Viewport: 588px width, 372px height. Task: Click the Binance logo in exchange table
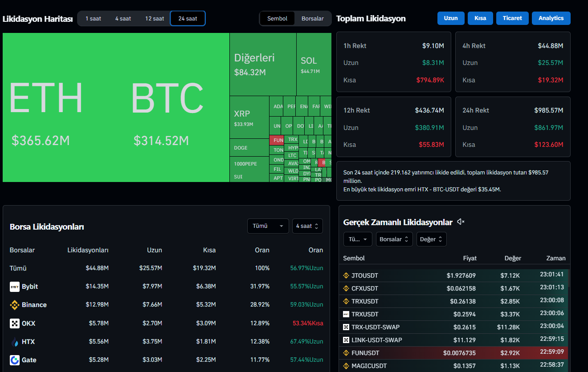[x=15, y=305]
